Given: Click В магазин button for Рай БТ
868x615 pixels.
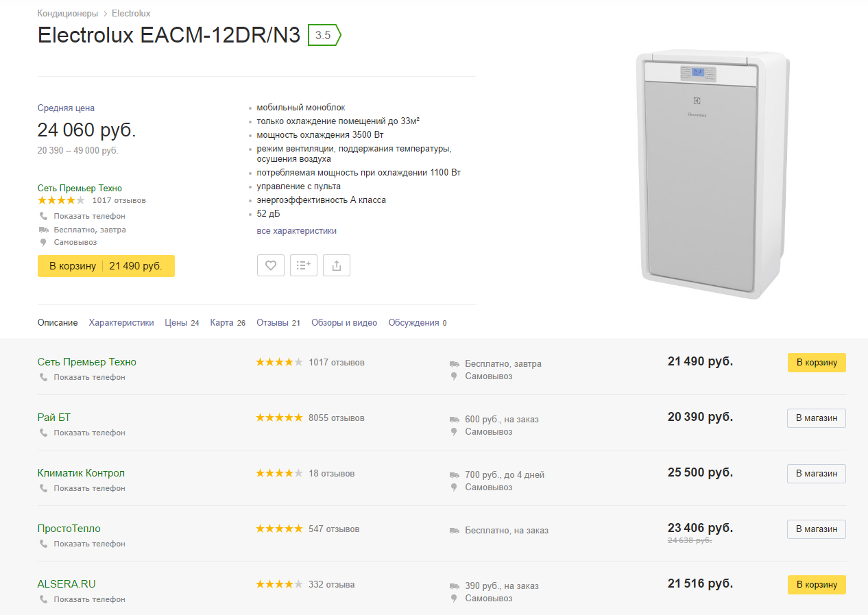Looking at the screenshot, I should [816, 418].
